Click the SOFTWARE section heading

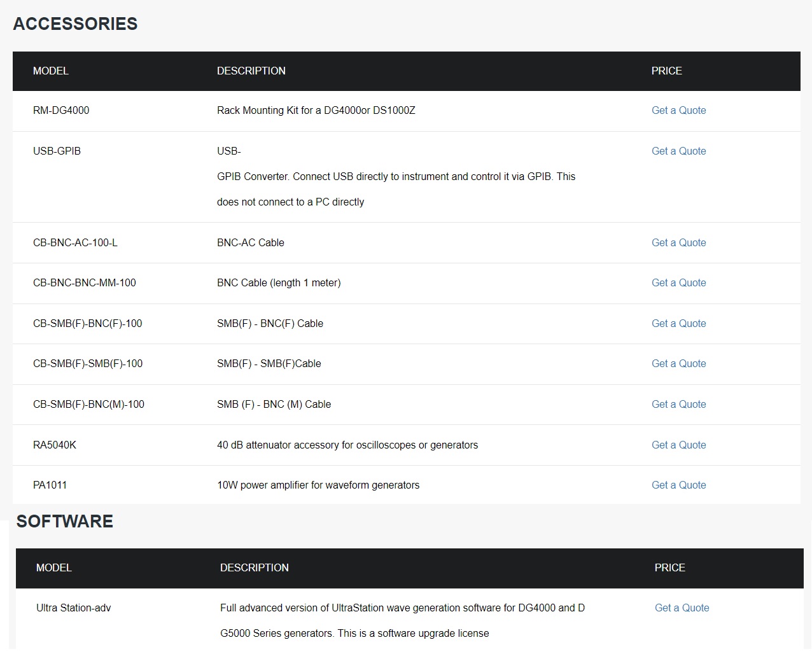point(65,521)
